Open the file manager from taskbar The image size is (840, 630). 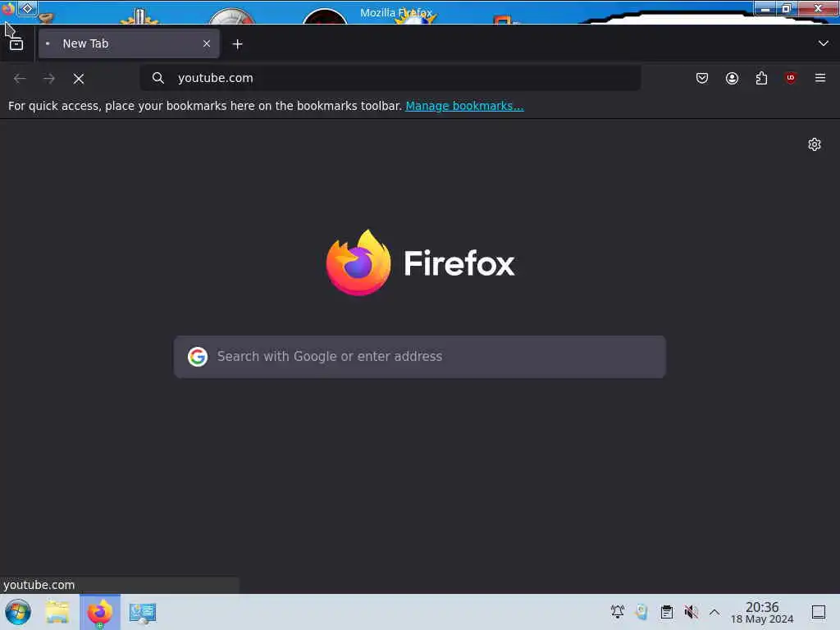coord(57,612)
